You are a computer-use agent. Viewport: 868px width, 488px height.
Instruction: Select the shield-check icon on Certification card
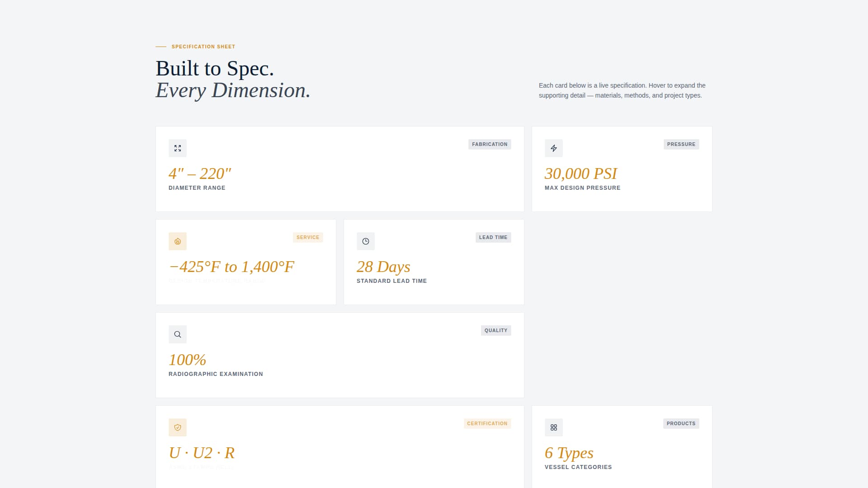coord(178,427)
